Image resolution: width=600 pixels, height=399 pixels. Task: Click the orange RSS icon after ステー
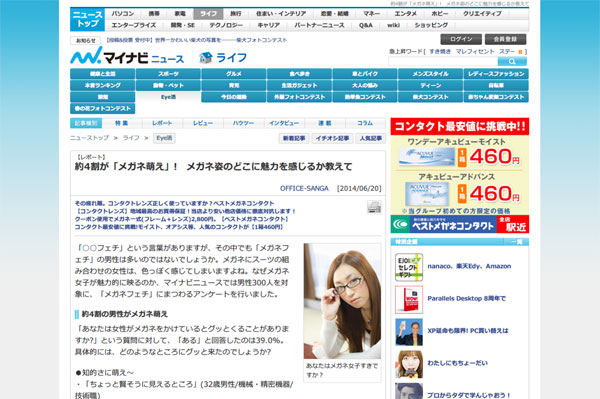click(520, 52)
